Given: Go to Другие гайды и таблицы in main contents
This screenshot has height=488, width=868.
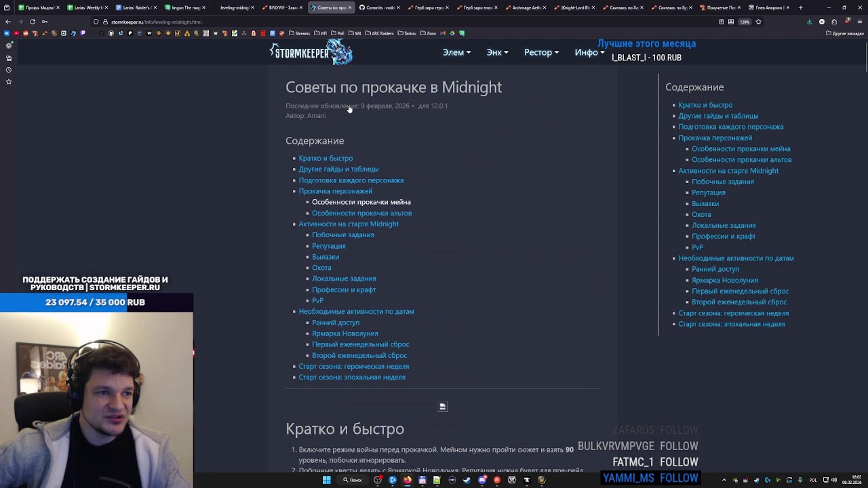Looking at the screenshot, I should pos(338,169).
